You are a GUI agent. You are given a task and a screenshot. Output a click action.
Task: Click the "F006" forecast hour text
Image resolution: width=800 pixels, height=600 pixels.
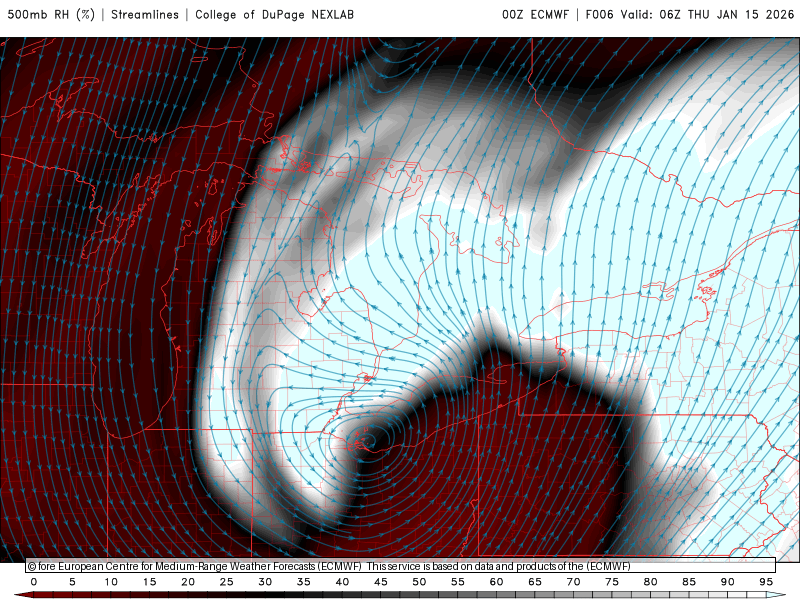(599, 14)
